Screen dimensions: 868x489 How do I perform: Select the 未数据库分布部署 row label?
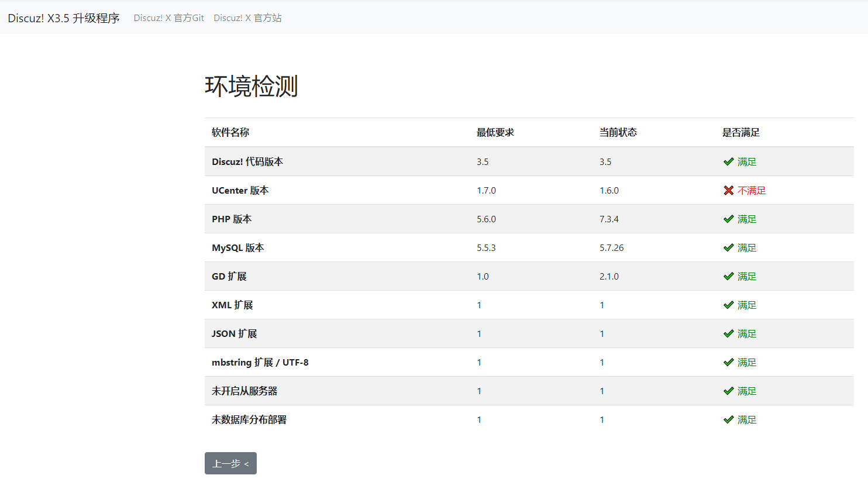tap(249, 419)
